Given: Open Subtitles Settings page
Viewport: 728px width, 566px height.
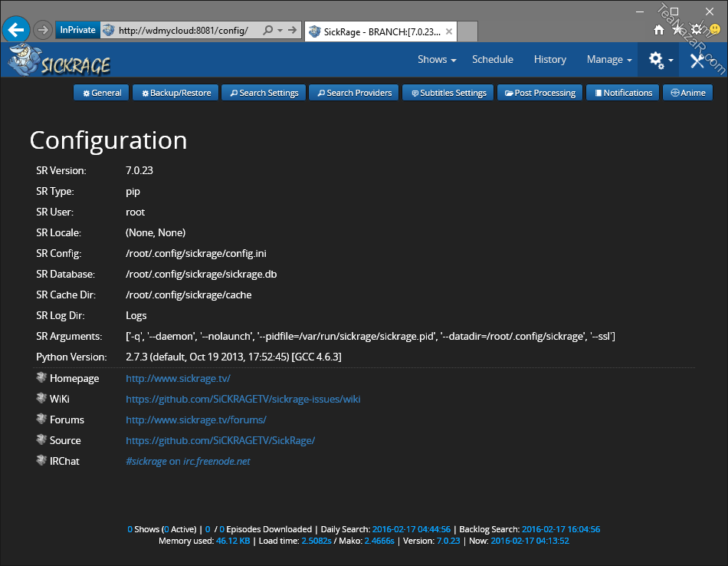Looking at the screenshot, I should tap(448, 93).
